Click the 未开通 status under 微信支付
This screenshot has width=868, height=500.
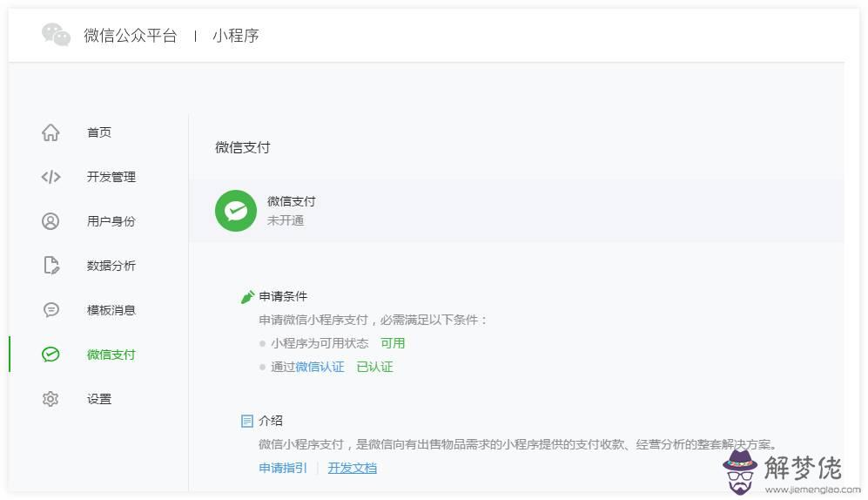pos(286,220)
